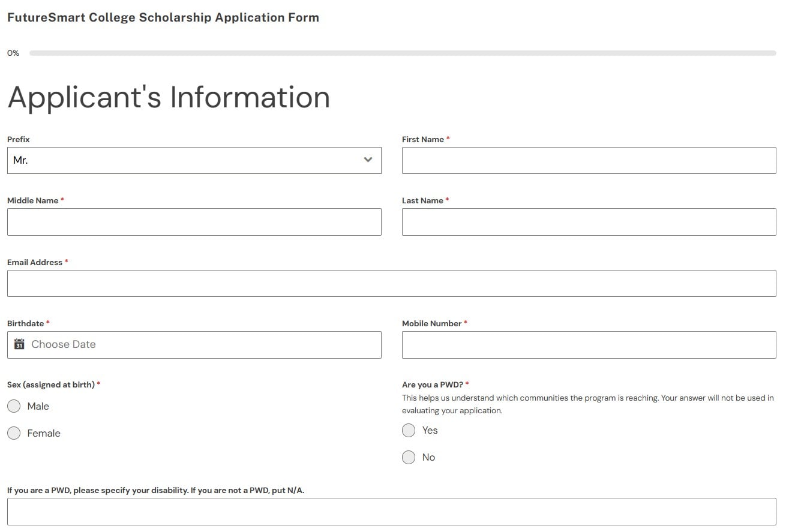The image size is (801, 532).
Task: Click the form progress bar
Action: pyautogui.click(x=403, y=53)
